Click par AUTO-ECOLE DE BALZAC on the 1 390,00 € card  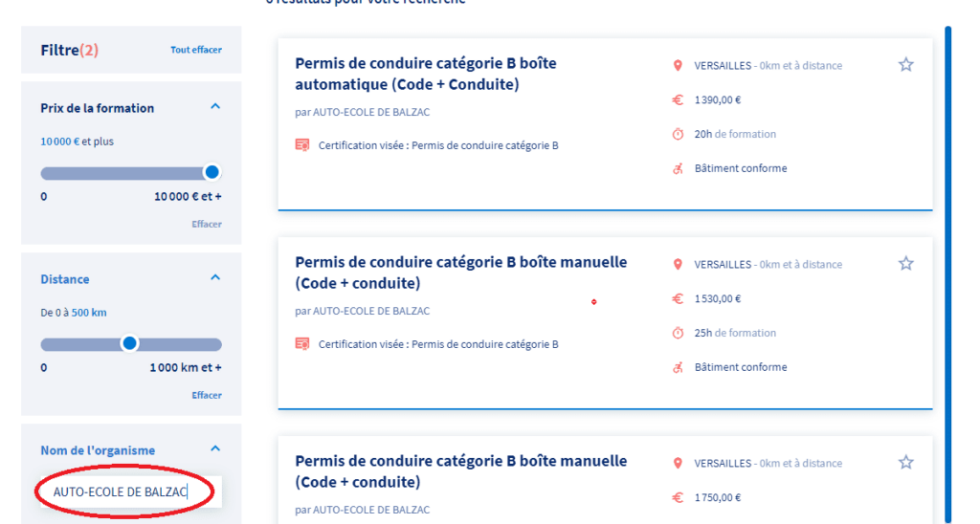point(363,113)
